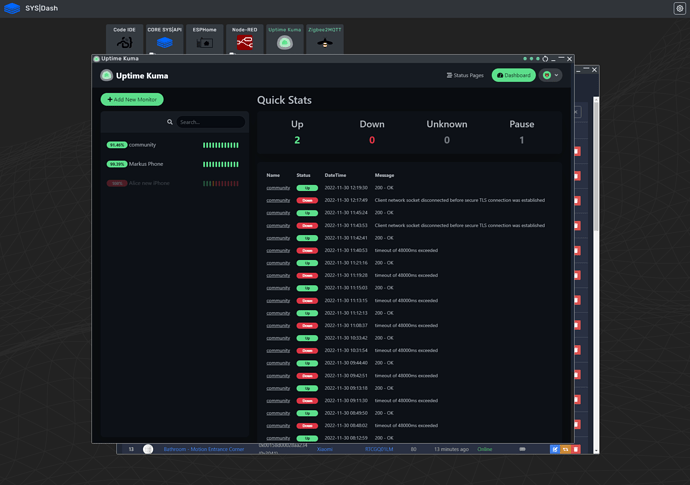Open the community link at 11:45:24

point(278,213)
